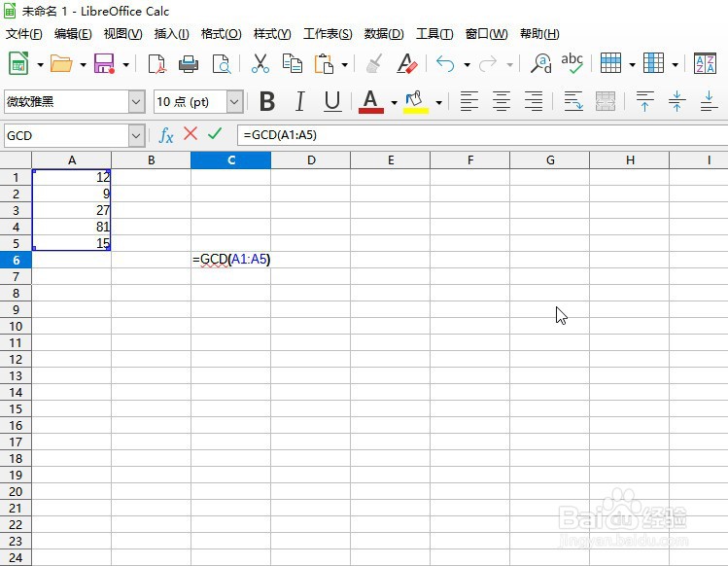The height and width of the screenshot is (566, 728).
Task: Open the 插入(I) menu
Action: pos(171,34)
